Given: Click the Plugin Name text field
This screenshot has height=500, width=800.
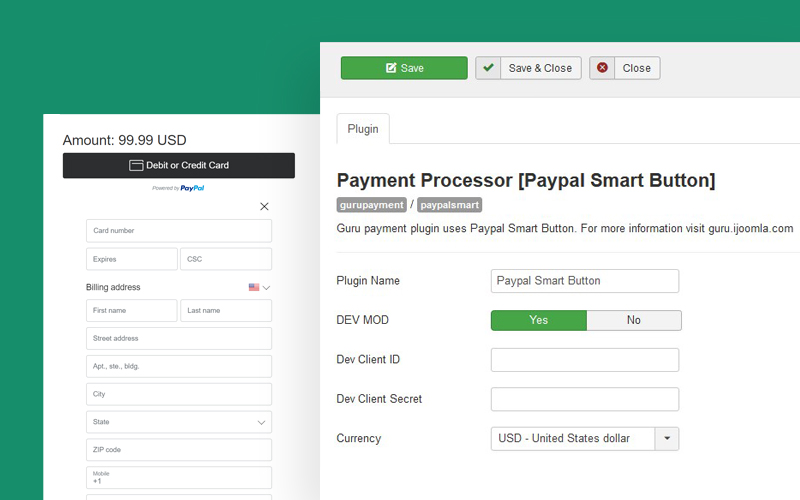Looking at the screenshot, I should point(584,281).
